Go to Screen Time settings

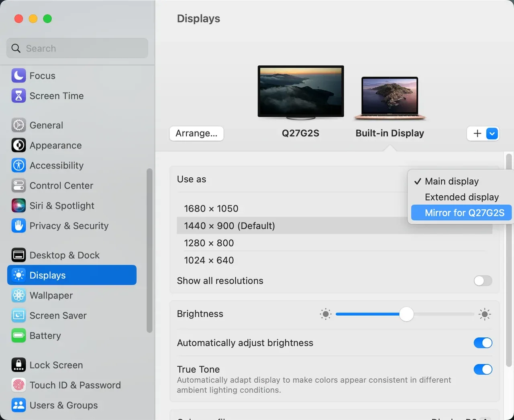click(x=57, y=96)
